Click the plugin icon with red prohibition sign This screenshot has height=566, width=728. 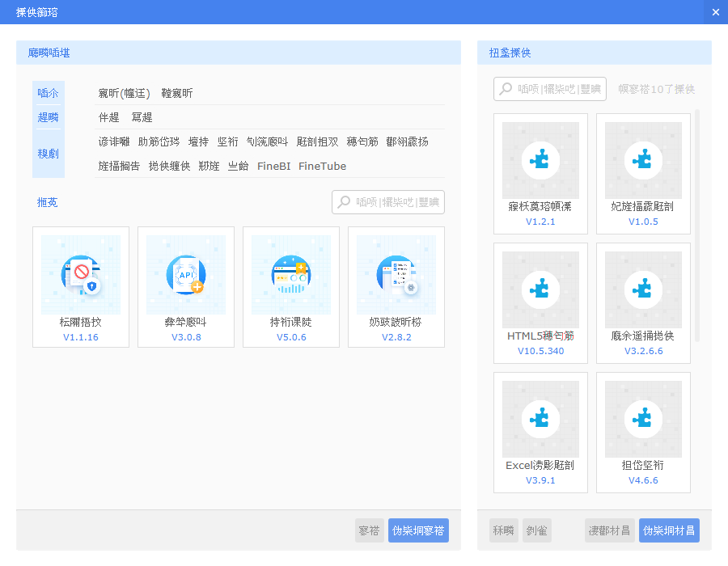point(81,275)
